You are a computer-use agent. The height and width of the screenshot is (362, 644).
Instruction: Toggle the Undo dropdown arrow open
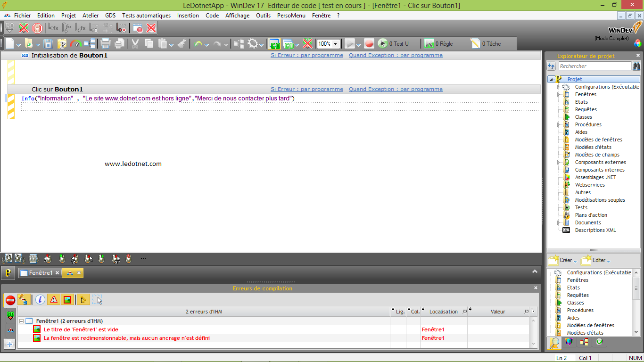pos(206,45)
